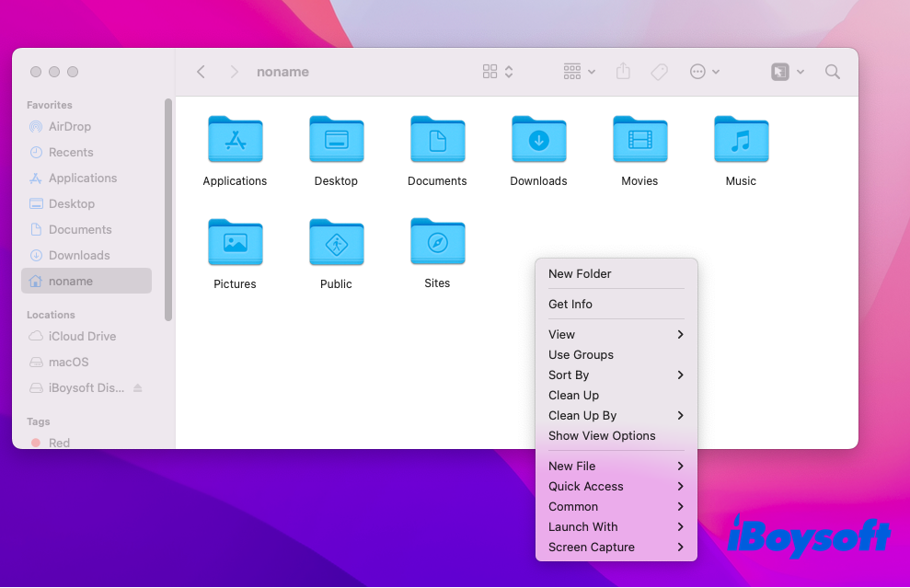Image resolution: width=910 pixels, height=588 pixels.
Task: Choose New Folder from context menu
Action: (x=580, y=273)
